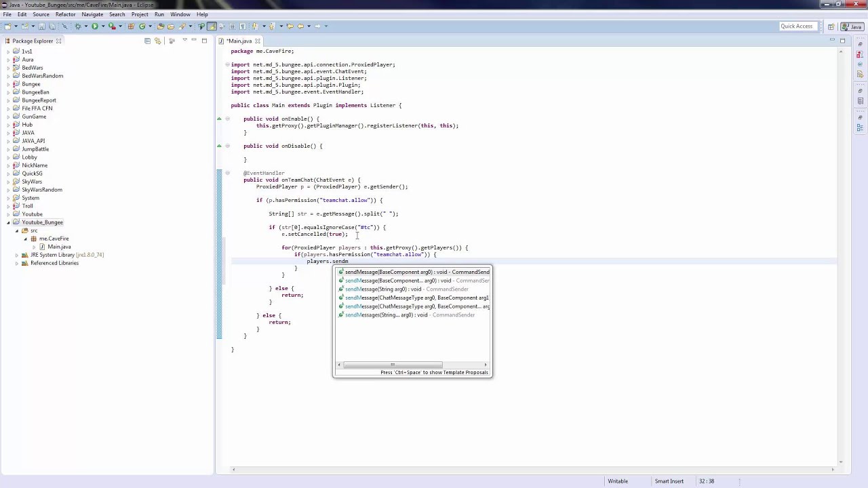Screen dimensions: 868x488
Task: Click the New Java Class icon
Action: click(142, 26)
